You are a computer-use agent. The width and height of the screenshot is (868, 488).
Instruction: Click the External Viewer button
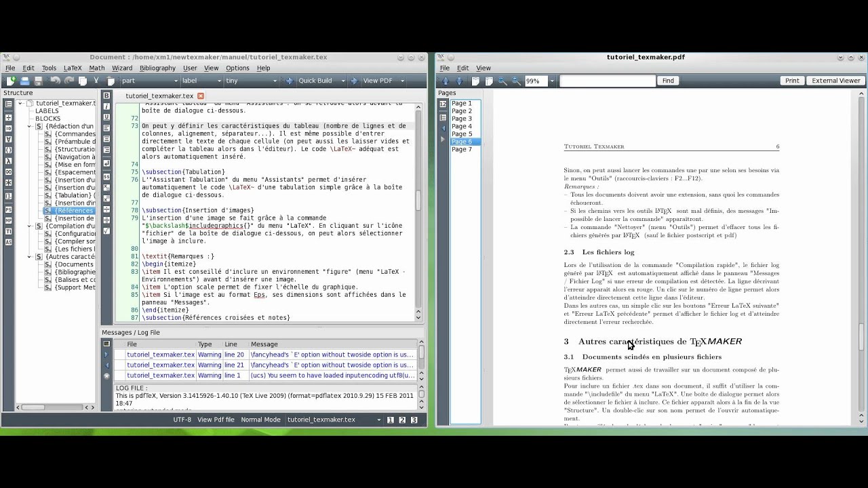pyautogui.click(x=836, y=81)
